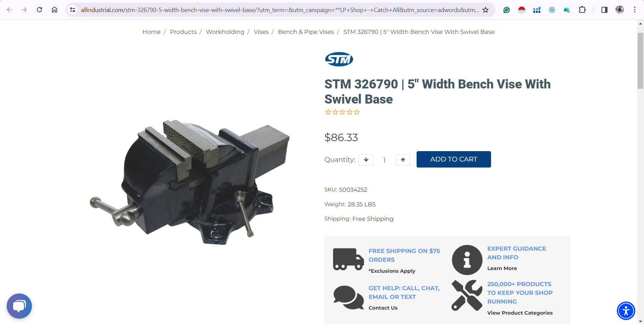Add the vise to cart
Image resolution: width=644 pixels, height=324 pixels.
[453, 159]
